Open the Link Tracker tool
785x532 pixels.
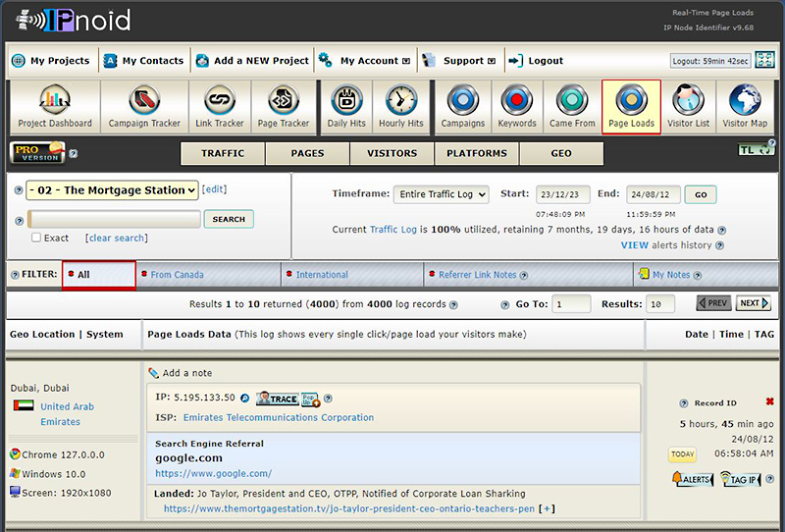219,107
